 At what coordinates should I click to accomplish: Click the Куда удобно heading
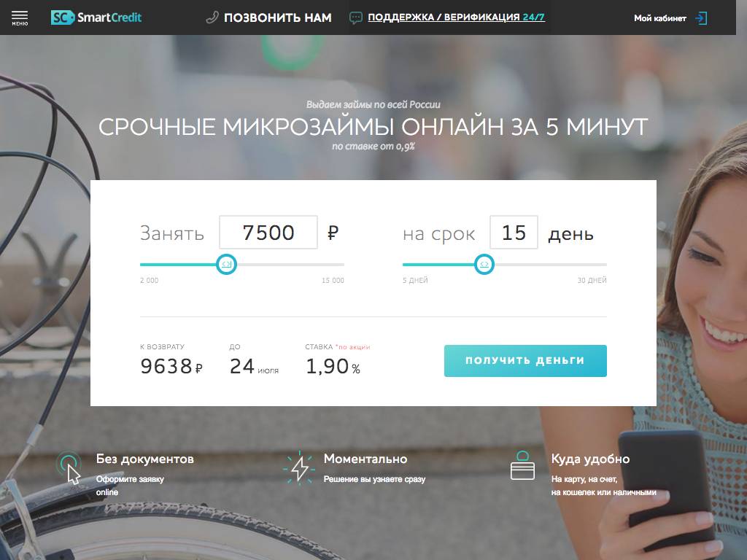[x=590, y=459]
